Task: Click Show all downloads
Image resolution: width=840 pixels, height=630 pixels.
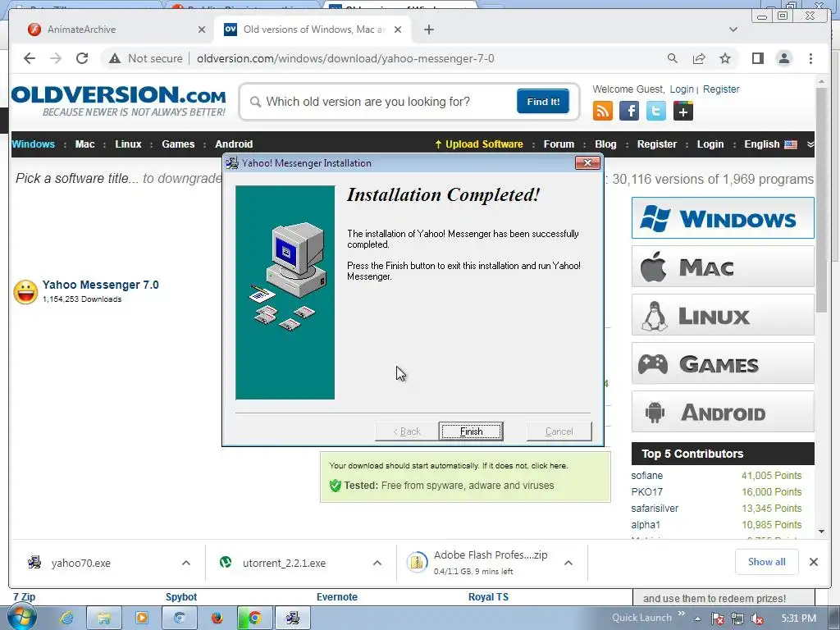Action: click(x=767, y=561)
